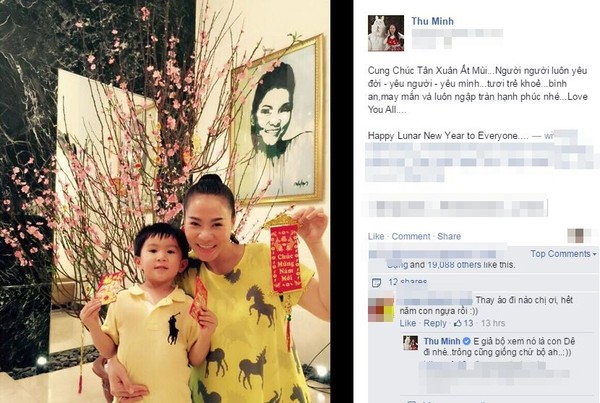Click the Thu Minh name link at top

pyautogui.click(x=432, y=21)
